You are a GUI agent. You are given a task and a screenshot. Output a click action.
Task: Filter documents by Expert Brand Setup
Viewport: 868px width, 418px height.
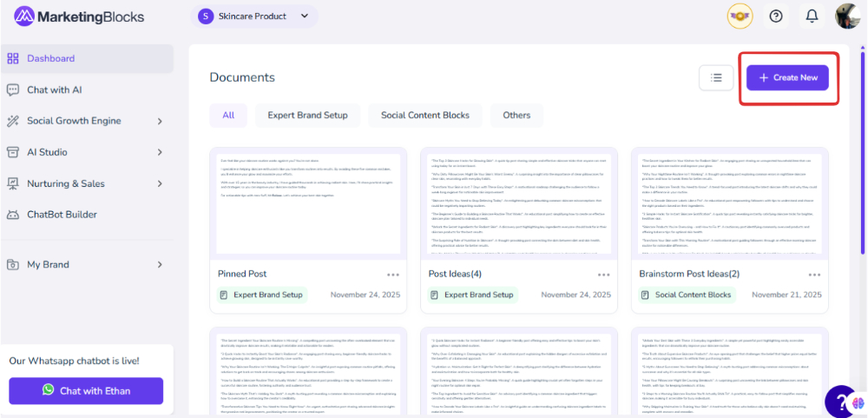click(307, 115)
